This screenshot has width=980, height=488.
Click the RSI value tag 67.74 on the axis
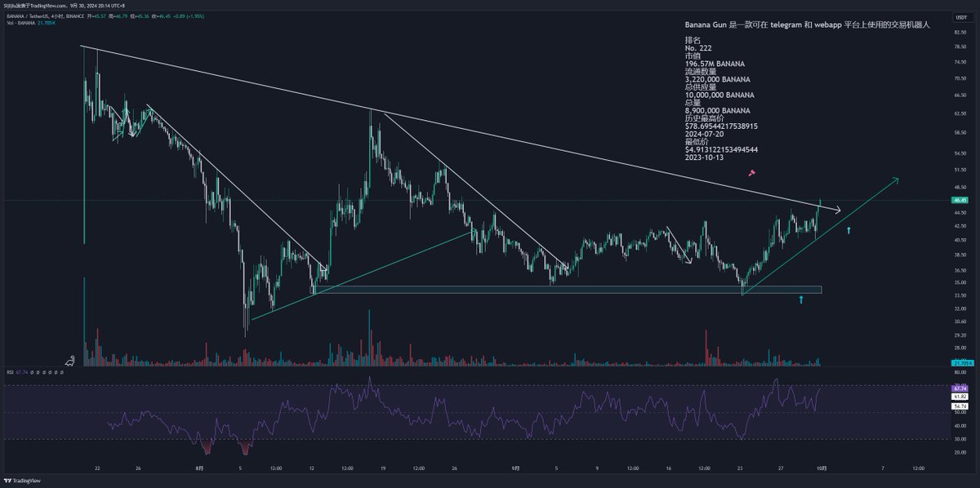tap(960, 388)
